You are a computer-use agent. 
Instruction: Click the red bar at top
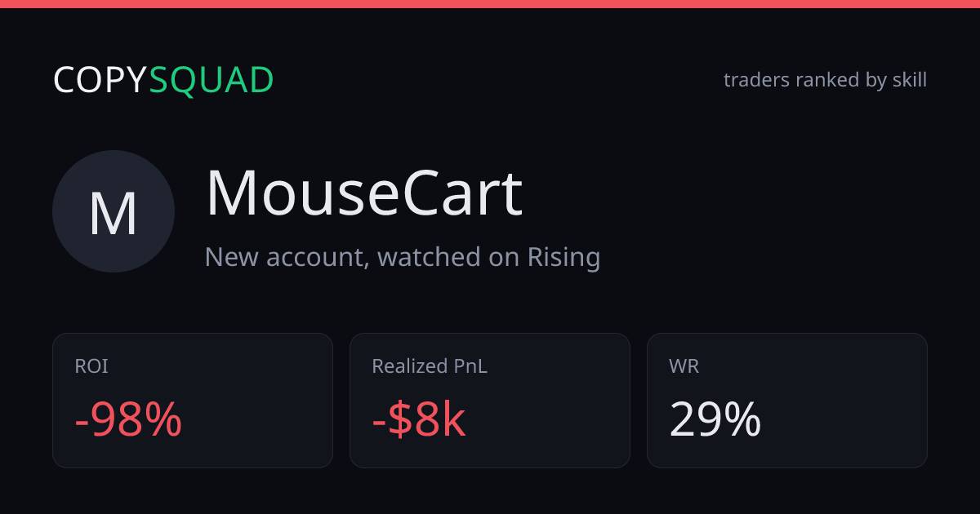[x=490, y=4]
